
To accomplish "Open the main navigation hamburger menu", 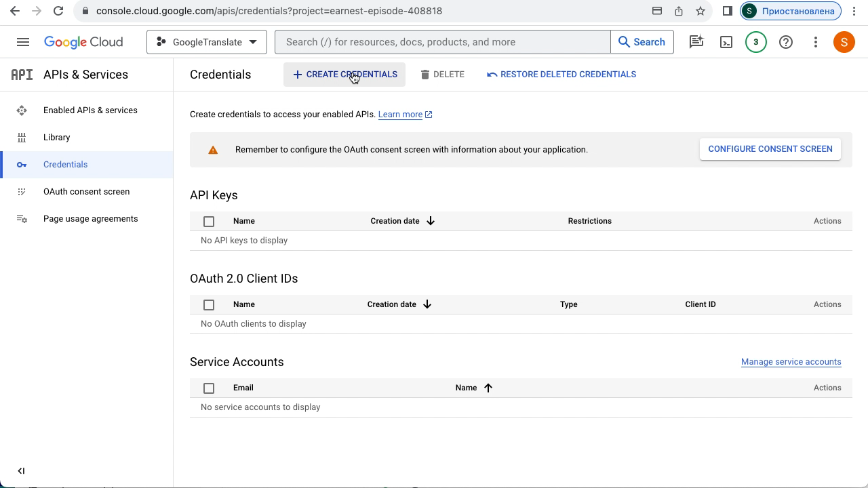I will click(x=22, y=42).
